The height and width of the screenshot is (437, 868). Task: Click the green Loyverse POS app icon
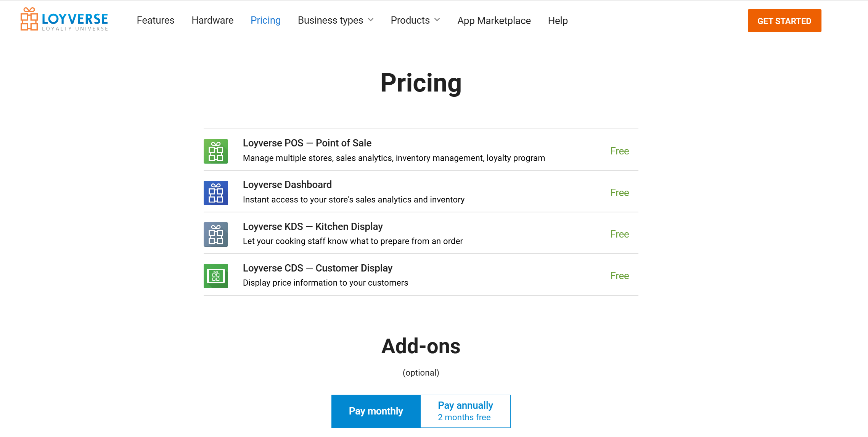click(216, 151)
